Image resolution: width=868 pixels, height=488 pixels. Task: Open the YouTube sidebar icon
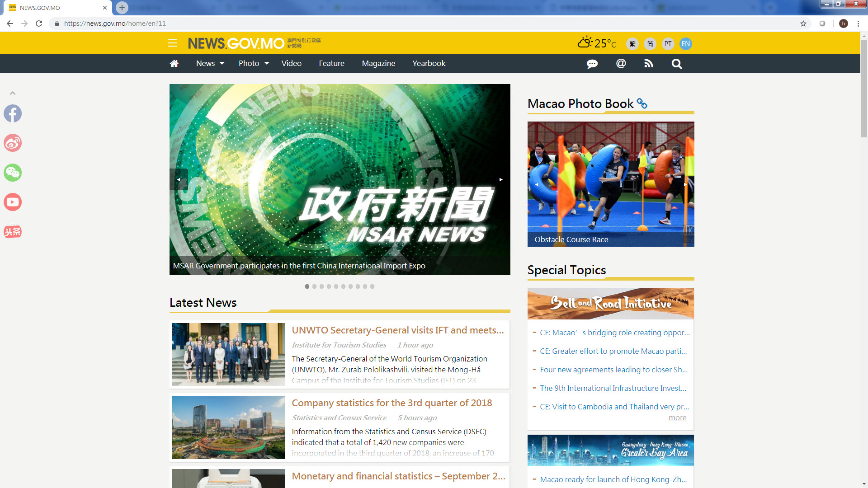13,202
